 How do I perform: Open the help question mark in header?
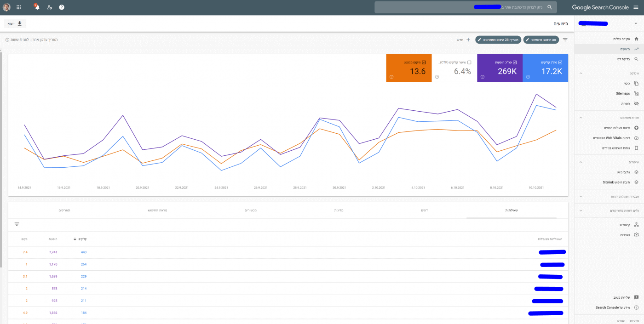tap(62, 7)
